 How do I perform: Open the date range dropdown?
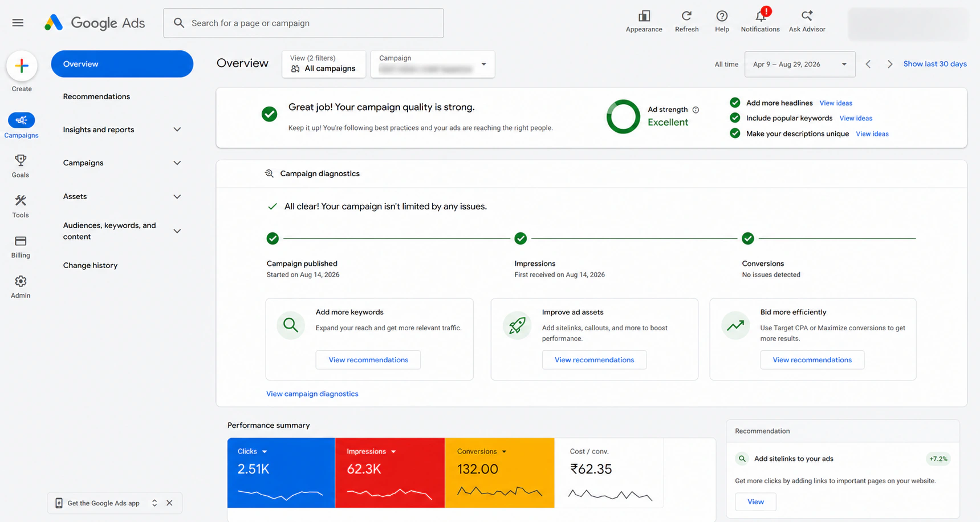click(x=800, y=64)
